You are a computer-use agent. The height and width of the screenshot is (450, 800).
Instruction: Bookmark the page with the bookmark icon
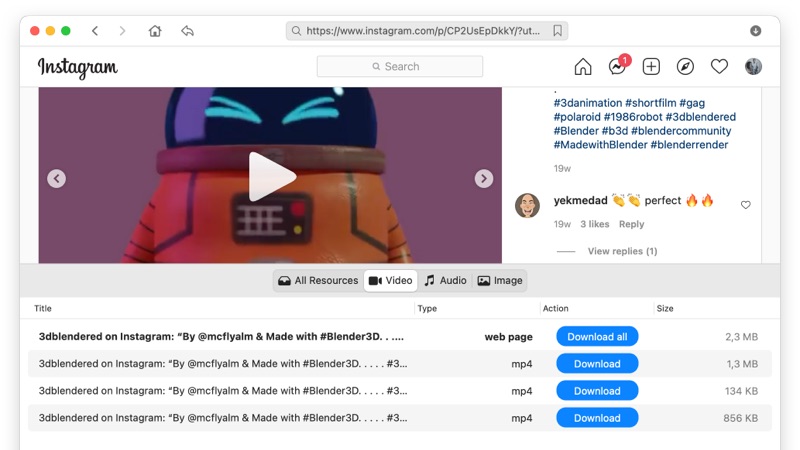(558, 31)
